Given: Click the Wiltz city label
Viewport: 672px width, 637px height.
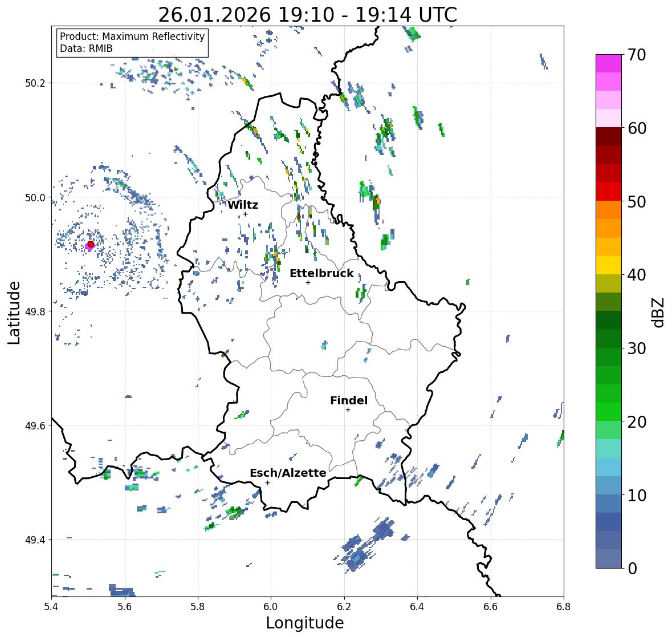Looking at the screenshot, I should [x=243, y=205].
